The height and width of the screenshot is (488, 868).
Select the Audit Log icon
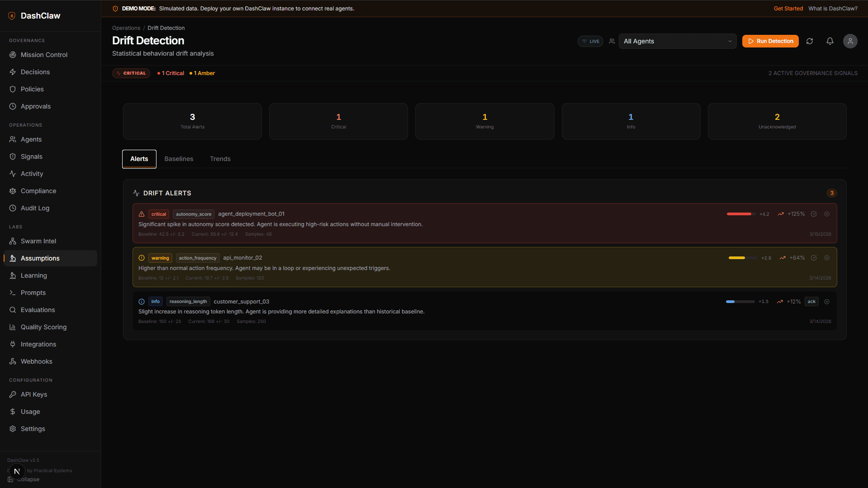coord(13,208)
